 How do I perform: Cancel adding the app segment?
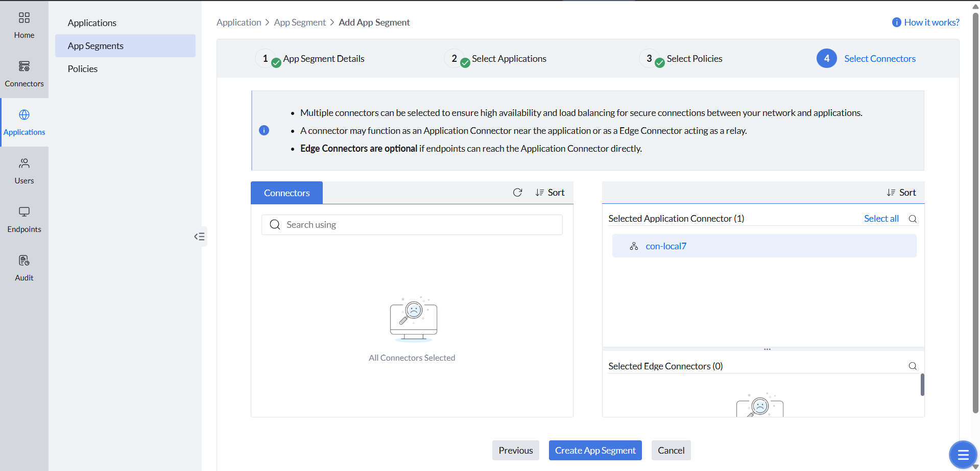click(x=671, y=451)
